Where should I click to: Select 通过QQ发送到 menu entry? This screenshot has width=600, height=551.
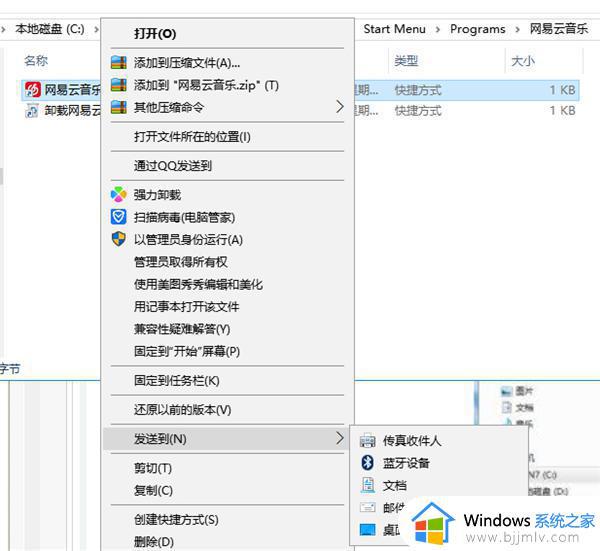pos(173,166)
